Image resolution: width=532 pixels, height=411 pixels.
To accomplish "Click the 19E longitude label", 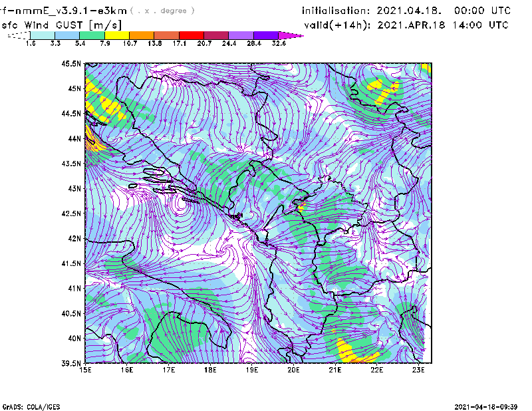I will 252,370.
